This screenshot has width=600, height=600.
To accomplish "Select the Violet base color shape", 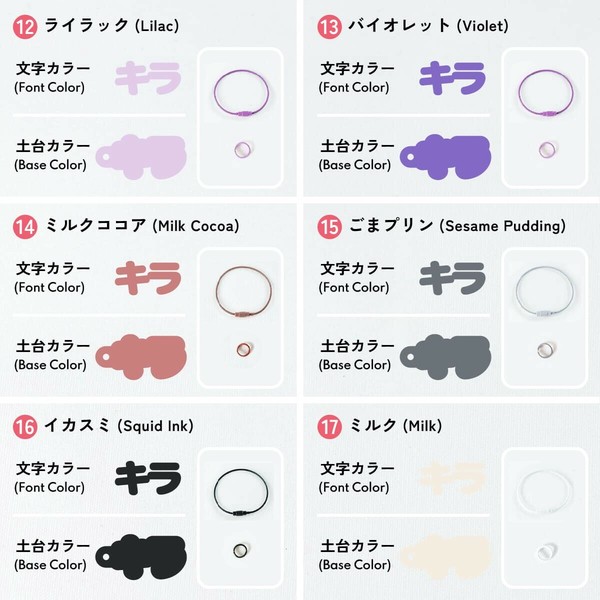I will click(x=445, y=157).
